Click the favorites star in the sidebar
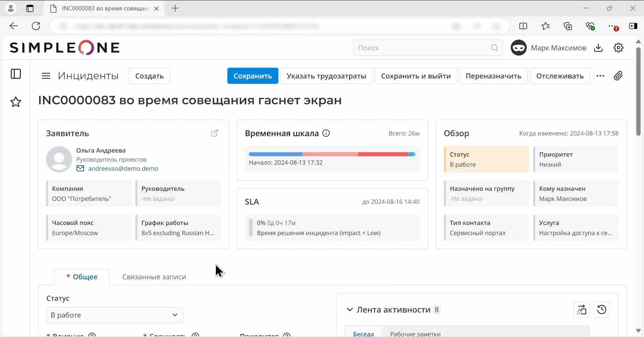 click(x=16, y=102)
